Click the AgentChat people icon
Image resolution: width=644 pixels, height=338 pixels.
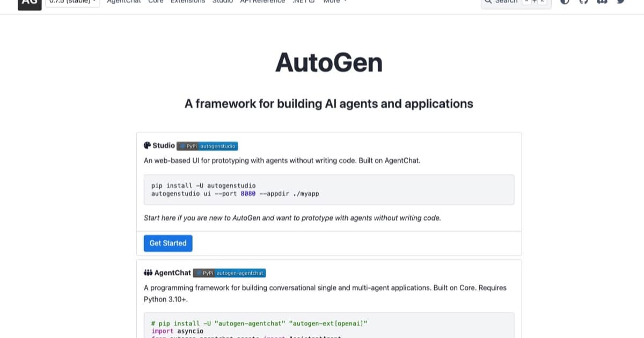148,273
